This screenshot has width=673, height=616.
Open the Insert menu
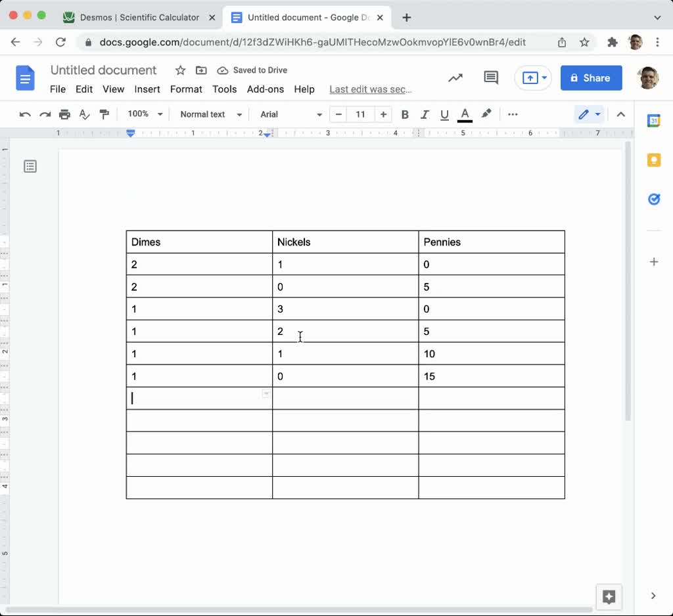(147, 89)
